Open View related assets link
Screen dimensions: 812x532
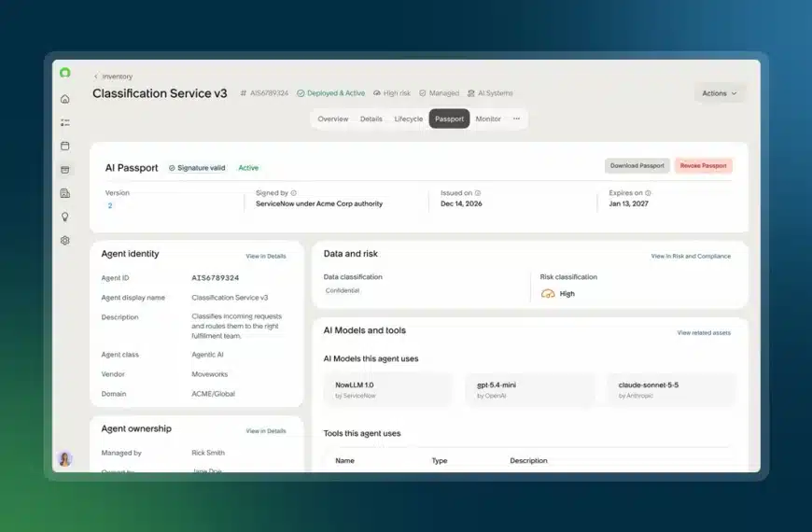point(704,332)
